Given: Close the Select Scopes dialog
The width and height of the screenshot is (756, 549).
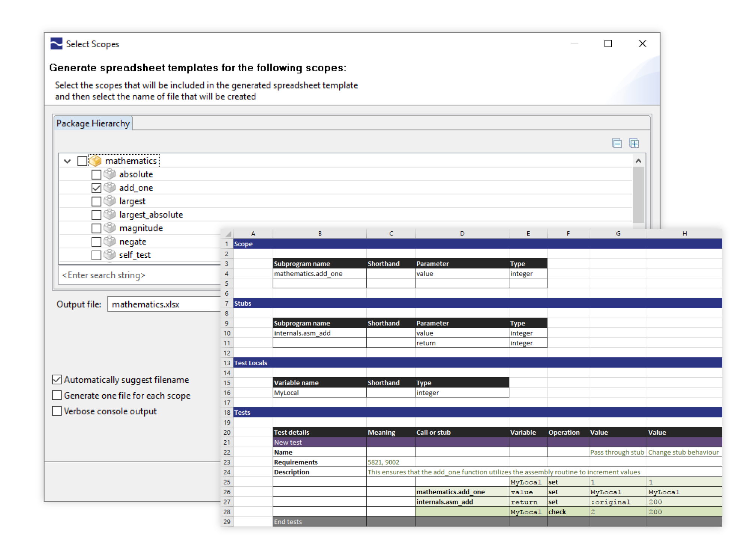Looking at the screenshot, I should pos(642,43).
